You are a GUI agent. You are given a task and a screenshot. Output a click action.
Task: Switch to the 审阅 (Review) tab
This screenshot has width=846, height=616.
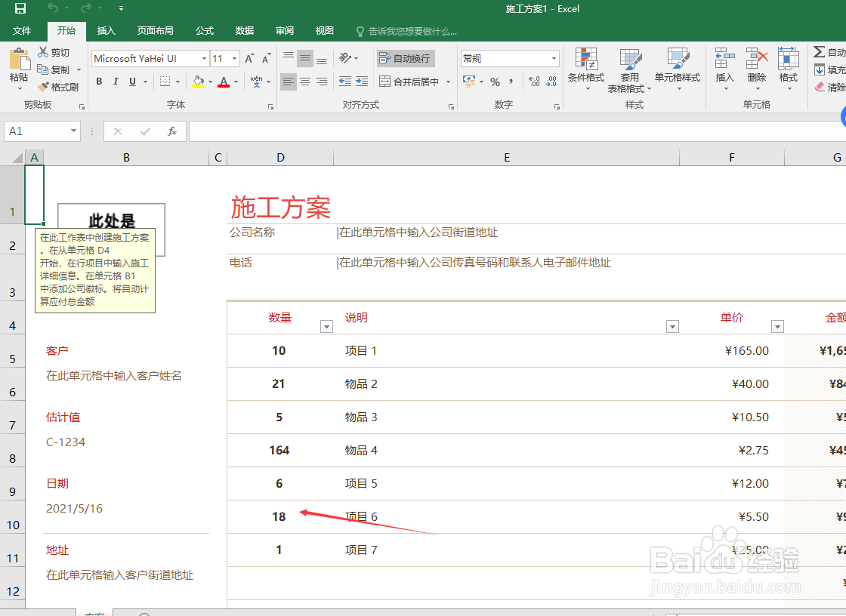click(284, 31)
